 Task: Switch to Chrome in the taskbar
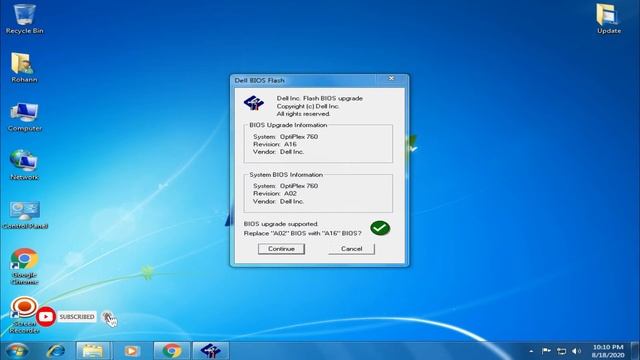pos(171,351)
